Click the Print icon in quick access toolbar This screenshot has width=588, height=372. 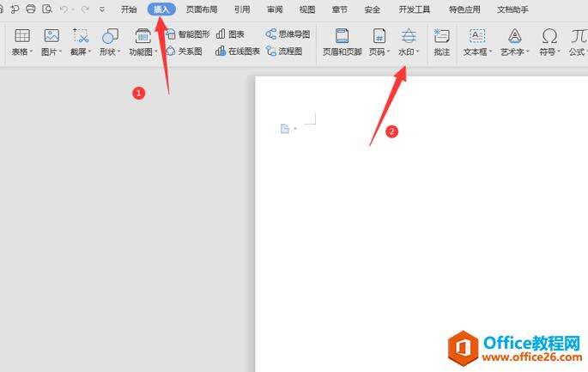coord(31,9)
